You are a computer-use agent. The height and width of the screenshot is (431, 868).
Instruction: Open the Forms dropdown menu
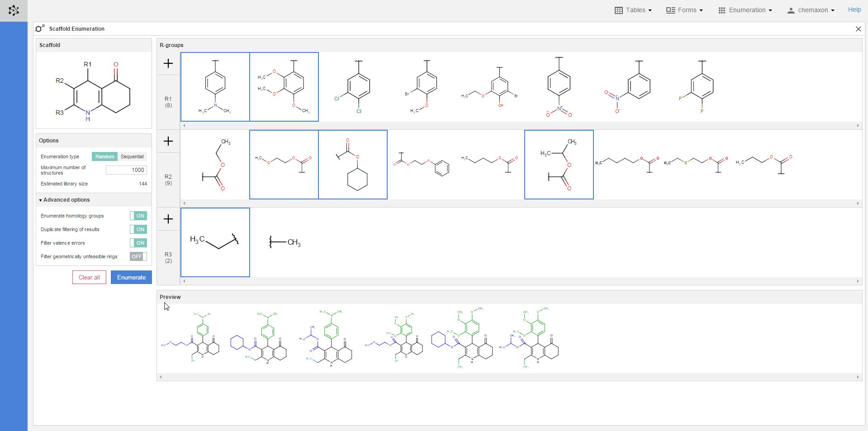684,10
